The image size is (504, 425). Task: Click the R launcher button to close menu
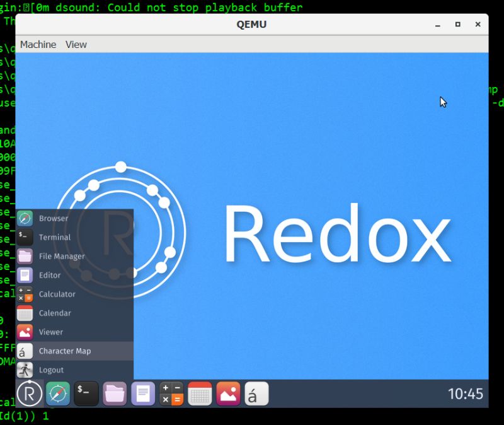[x=29, y=393]
